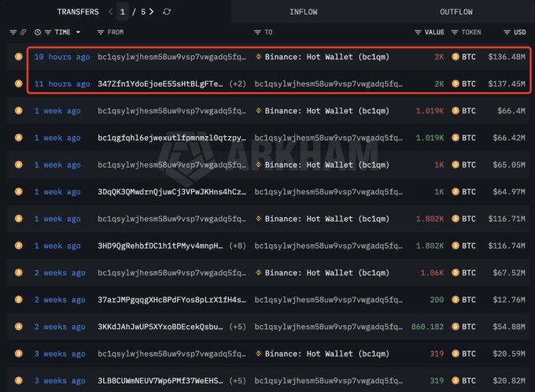Select the 1.019K value in $66.4M row
The width and height of the screenshot is (535, 392).
430,111
